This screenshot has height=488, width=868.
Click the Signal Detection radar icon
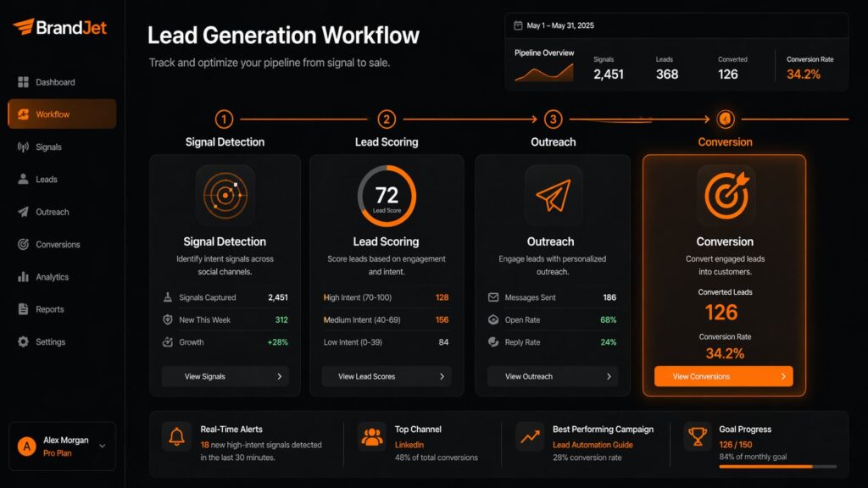(225, 195)
